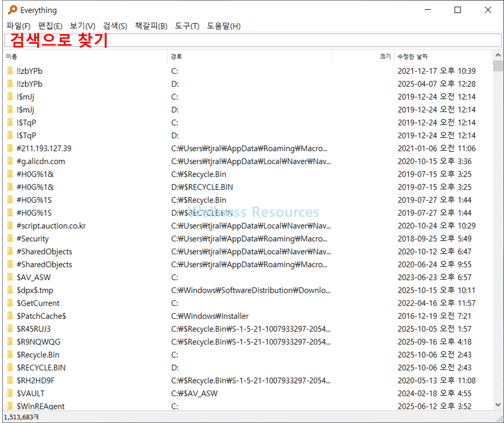Click folder icon next to #g.alicdn.com
The width and height of the screenshot is (504, 423).
point(10,161)
